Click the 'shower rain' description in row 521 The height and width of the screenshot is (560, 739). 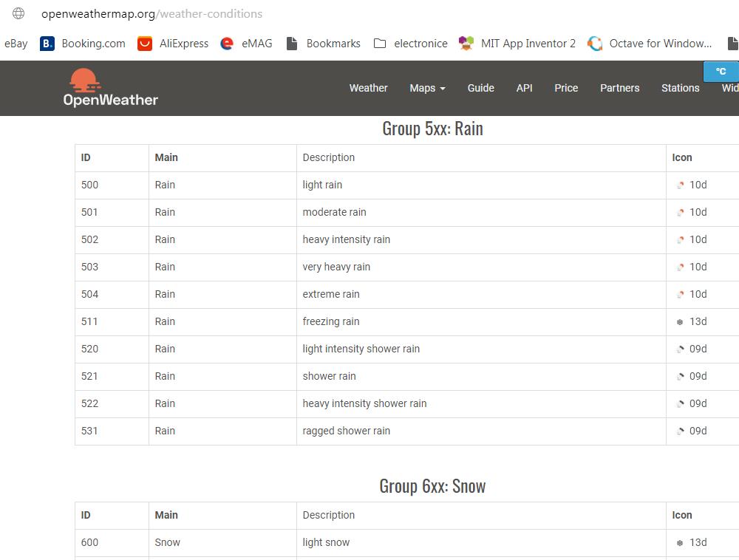pos(329,376)
